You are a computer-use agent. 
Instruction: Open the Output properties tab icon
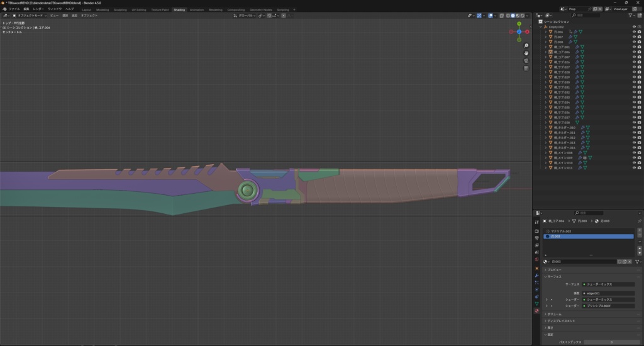536,238
